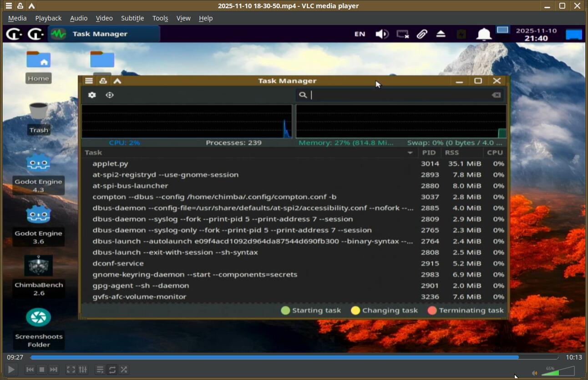Open the View menu
Image resolution: width=588 pixels, height=380 pixels.
183,18
